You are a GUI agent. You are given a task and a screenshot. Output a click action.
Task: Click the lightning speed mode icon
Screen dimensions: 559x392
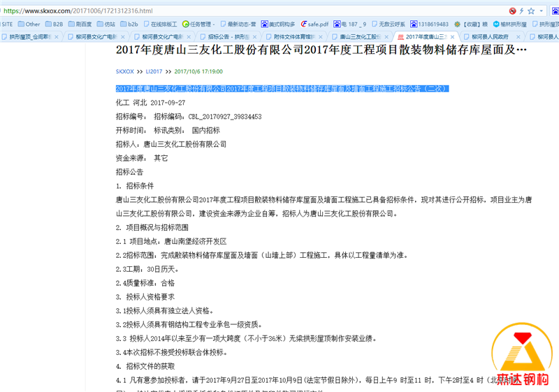(521, 11)
